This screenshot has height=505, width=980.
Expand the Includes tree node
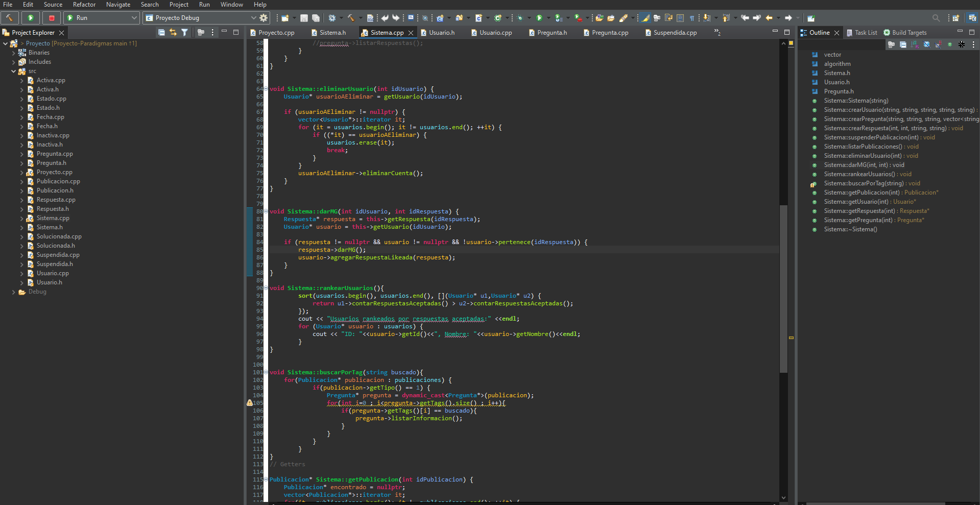14,62
